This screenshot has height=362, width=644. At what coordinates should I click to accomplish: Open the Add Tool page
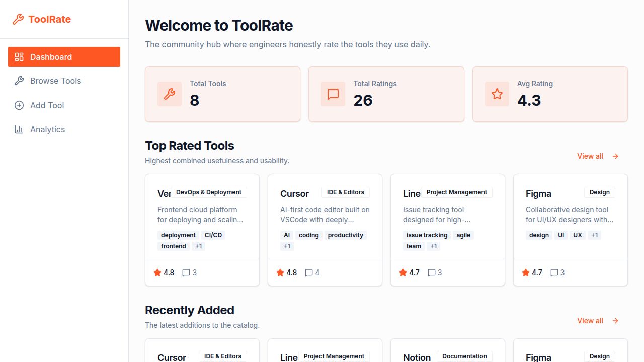64,105
